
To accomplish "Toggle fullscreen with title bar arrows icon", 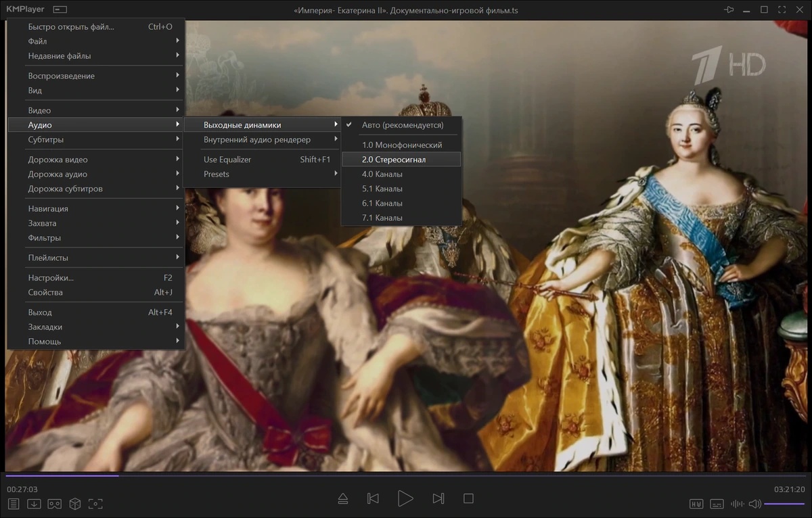I will [782, 9].
